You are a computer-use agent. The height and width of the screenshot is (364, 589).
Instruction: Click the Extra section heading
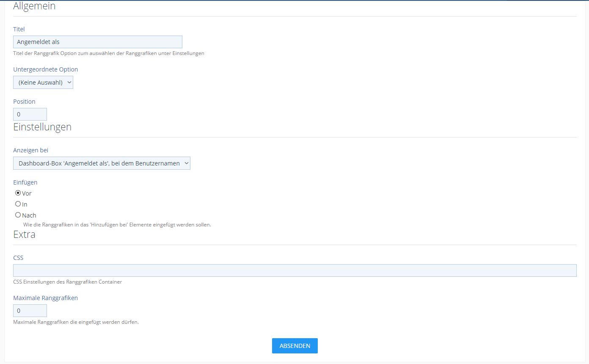click(25, 234)
